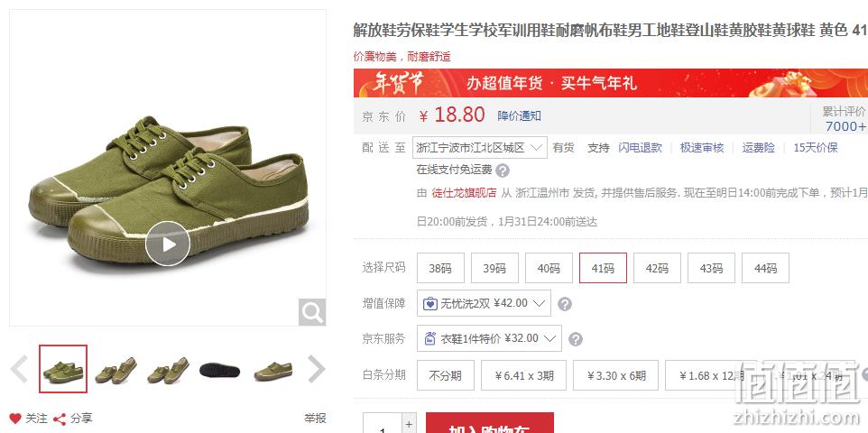Expand 无忧洗2双 ¥42.00 dropdown
Viewport: 868px width, 433px height.
coord(484,303)
